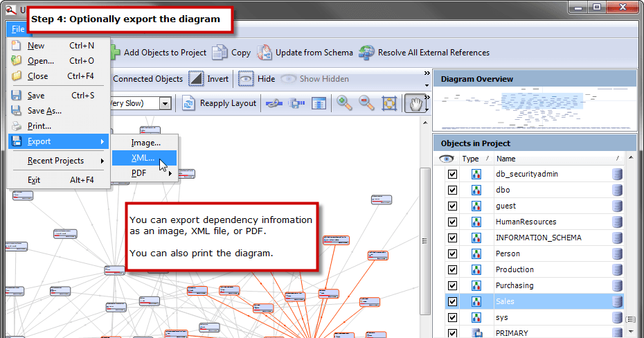Click the Objects list scroll up arrow
The width and height of the screenshot is (644, 338).
630,158
